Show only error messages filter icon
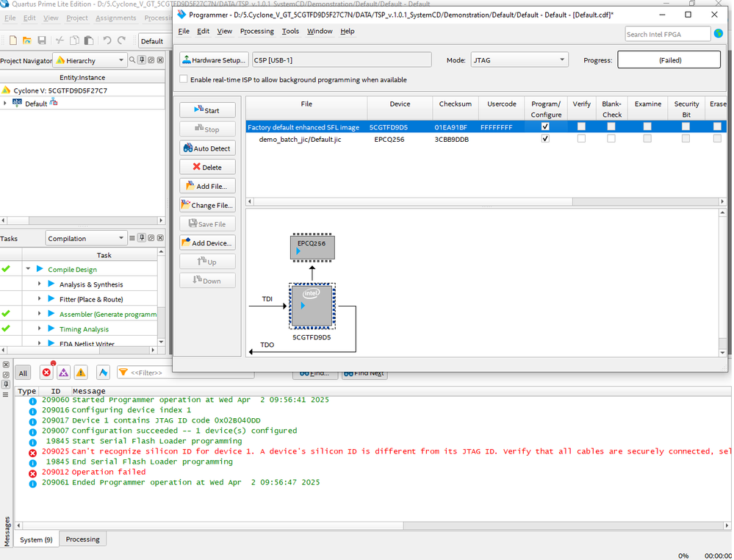Screen dimensions: 734x560 click(x=47, y=373)
